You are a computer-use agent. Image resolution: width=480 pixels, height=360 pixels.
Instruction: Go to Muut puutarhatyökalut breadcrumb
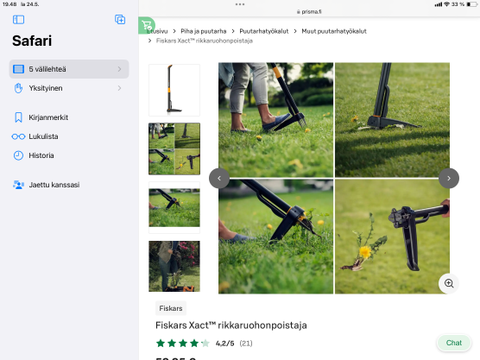[x=334, y=31]
